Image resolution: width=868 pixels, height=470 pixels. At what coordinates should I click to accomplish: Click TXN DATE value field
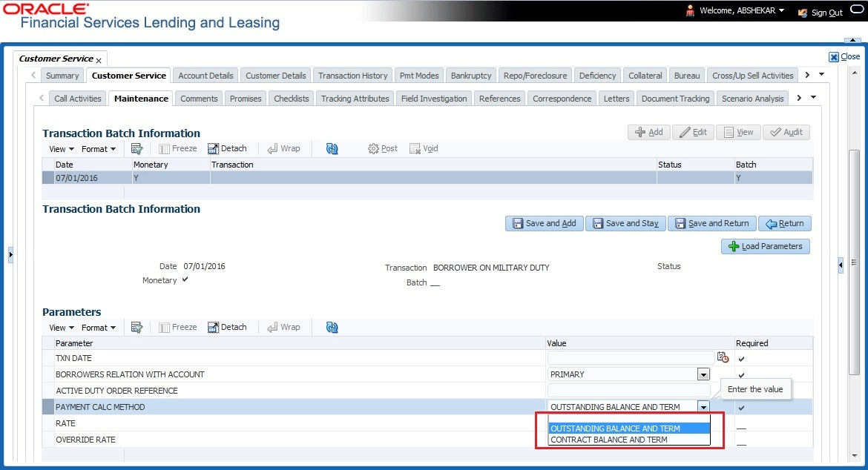coord(631,358)
